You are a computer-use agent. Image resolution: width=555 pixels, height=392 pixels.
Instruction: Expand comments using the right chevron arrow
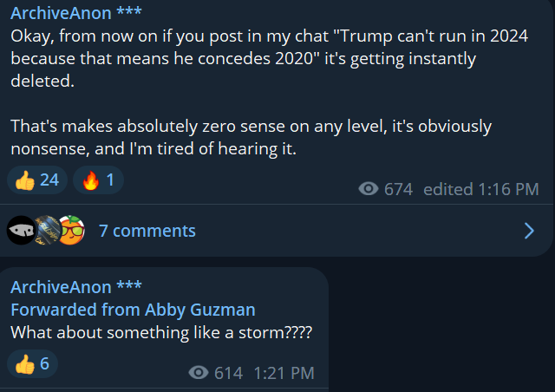[x=529, y=231]
